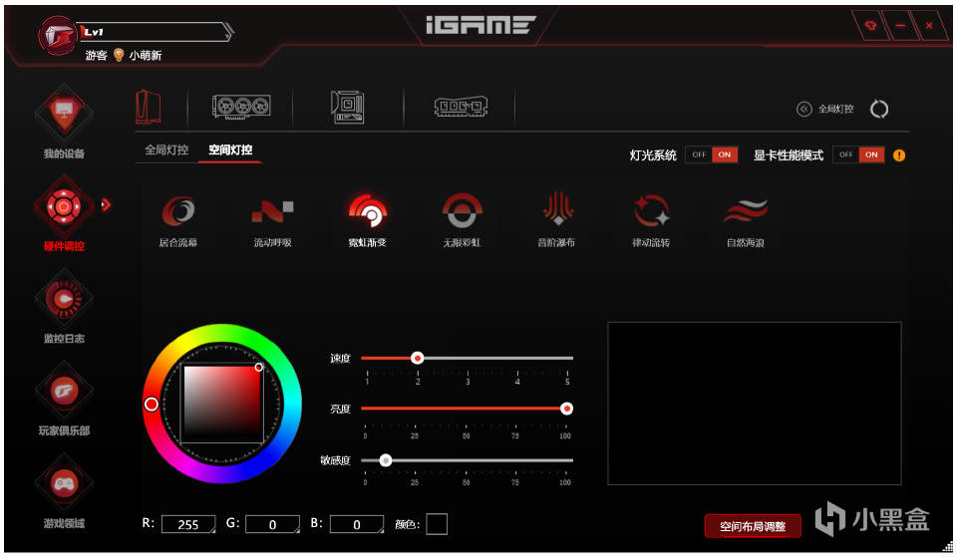Click the 颜色 preview swatch box
The image size is (957, 560).
(x=437, y=524)
